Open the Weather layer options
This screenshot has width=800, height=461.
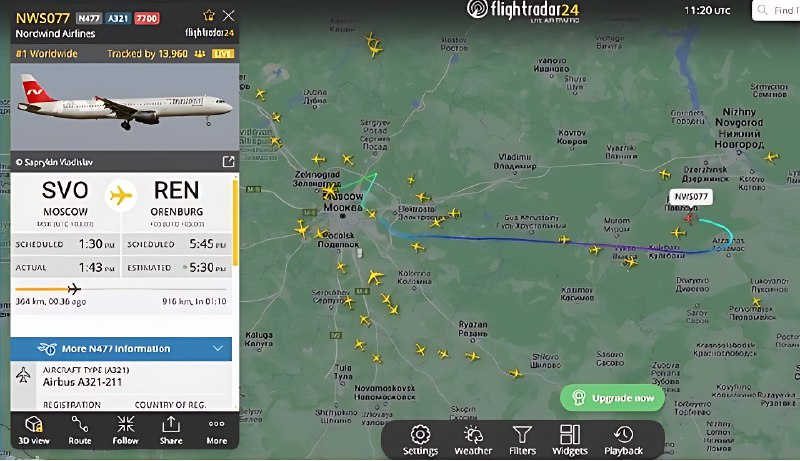coord(473,440)
